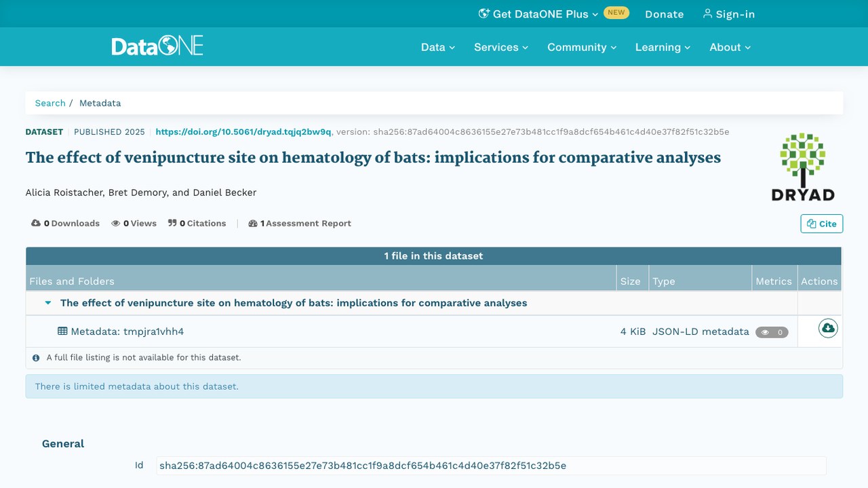868x488 pixels.
Task: Open the dataset DOI link
Action: click(x=243, y=131)
